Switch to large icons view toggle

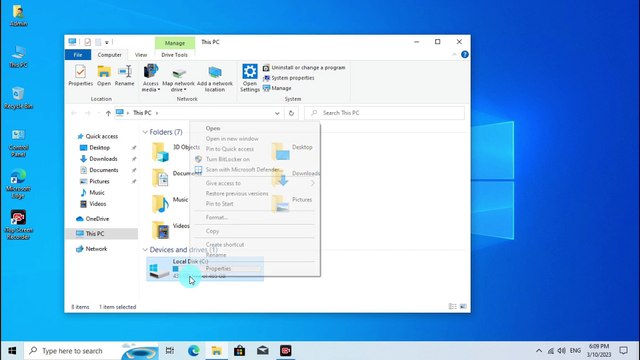(463, 307)
